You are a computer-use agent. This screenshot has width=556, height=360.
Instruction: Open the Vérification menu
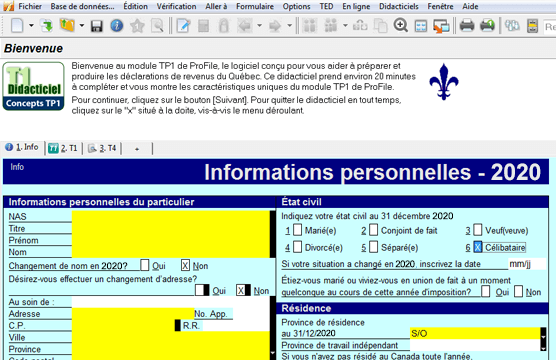pyautogui.click(x=176, y=6)
